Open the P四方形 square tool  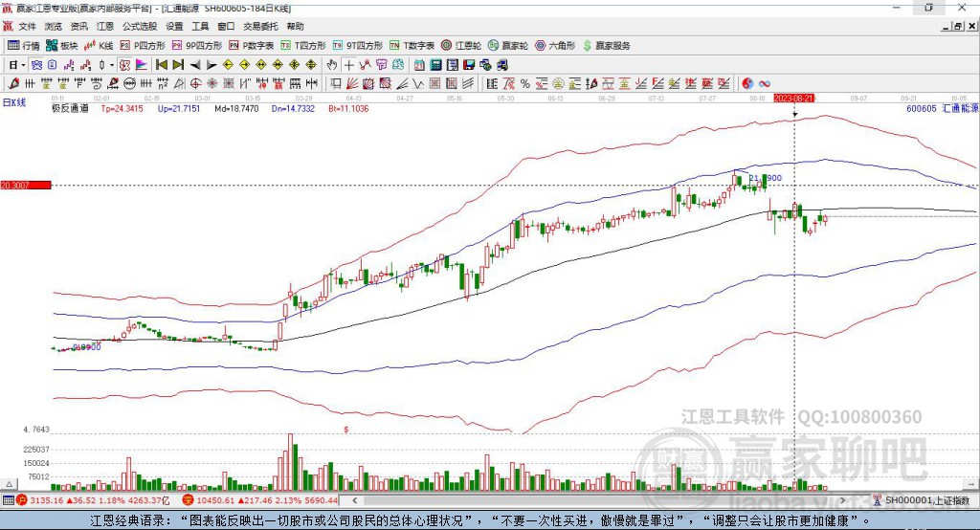coord(144,46)
